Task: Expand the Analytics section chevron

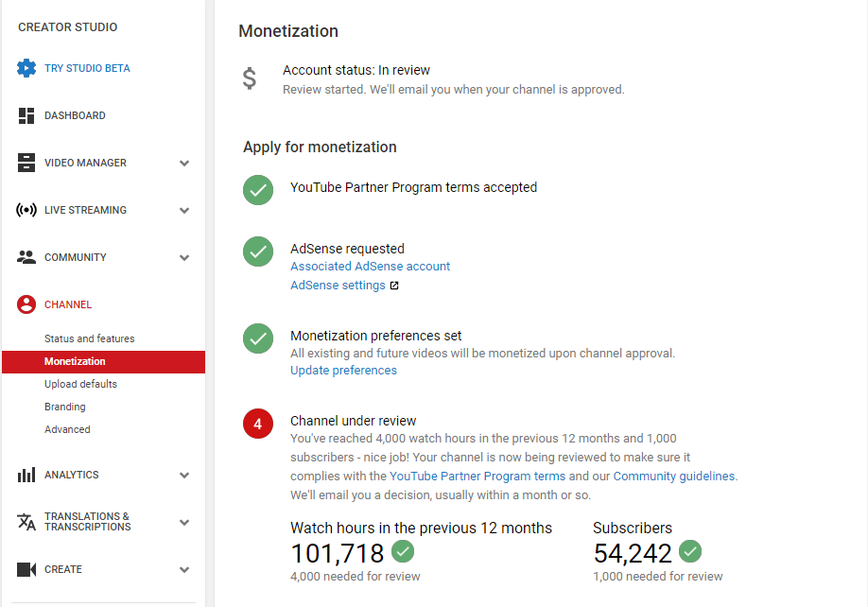Action: 184,475
